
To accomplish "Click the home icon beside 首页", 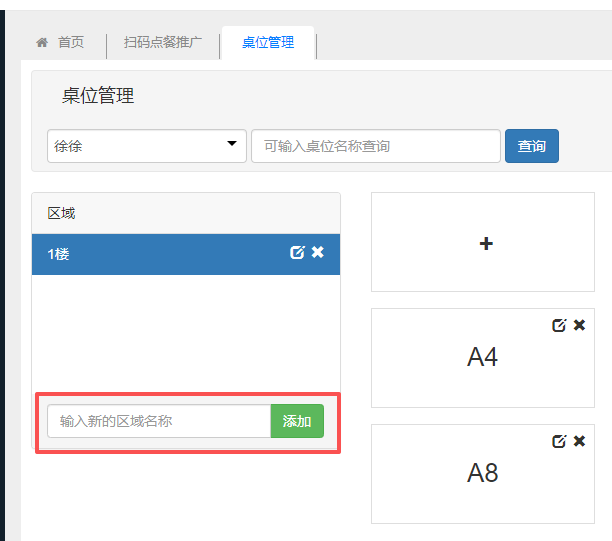I will pos(42,43).
